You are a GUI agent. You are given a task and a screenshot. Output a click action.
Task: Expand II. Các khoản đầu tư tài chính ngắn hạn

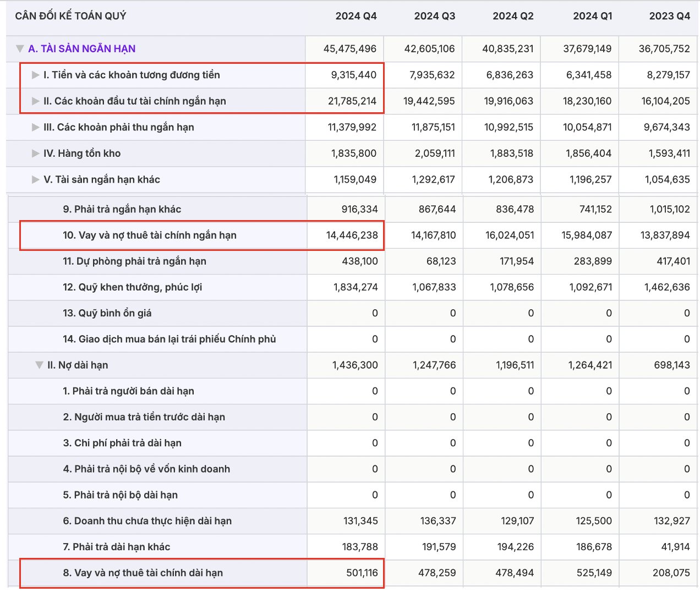[x=35, y=101]
